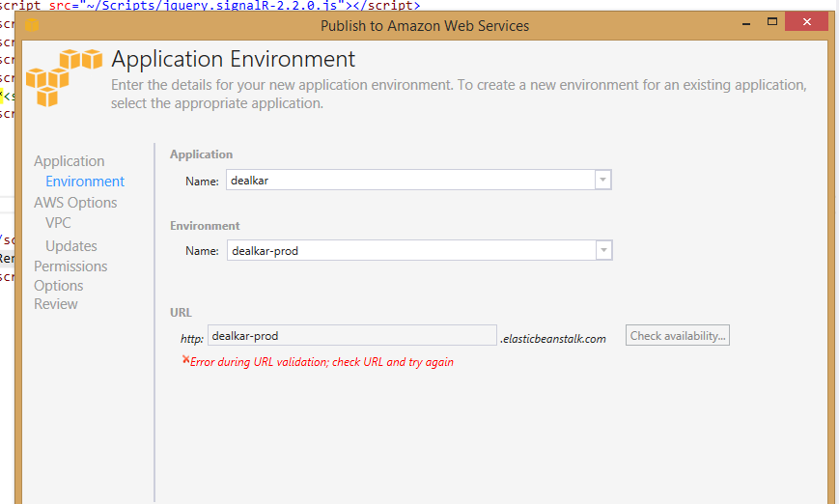Minimize the Publish to AWS window
This screenshot has width=839, height=504.
coord(746,22)
